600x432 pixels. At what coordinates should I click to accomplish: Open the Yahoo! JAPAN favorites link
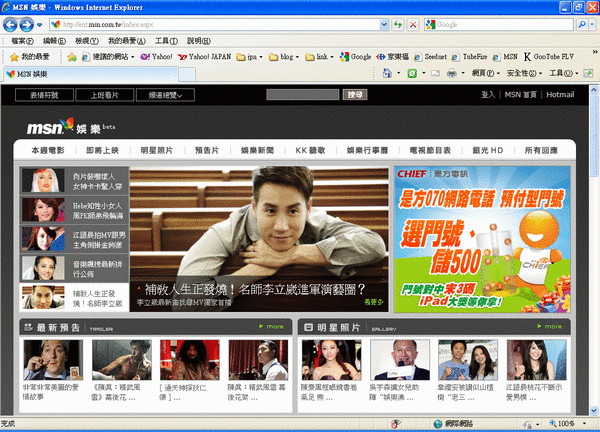point(205,57)
